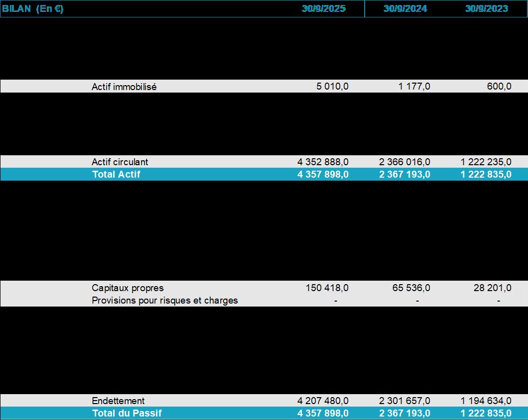
Task: Click Total Actif value 1 222 835,0
Action: 486,174
